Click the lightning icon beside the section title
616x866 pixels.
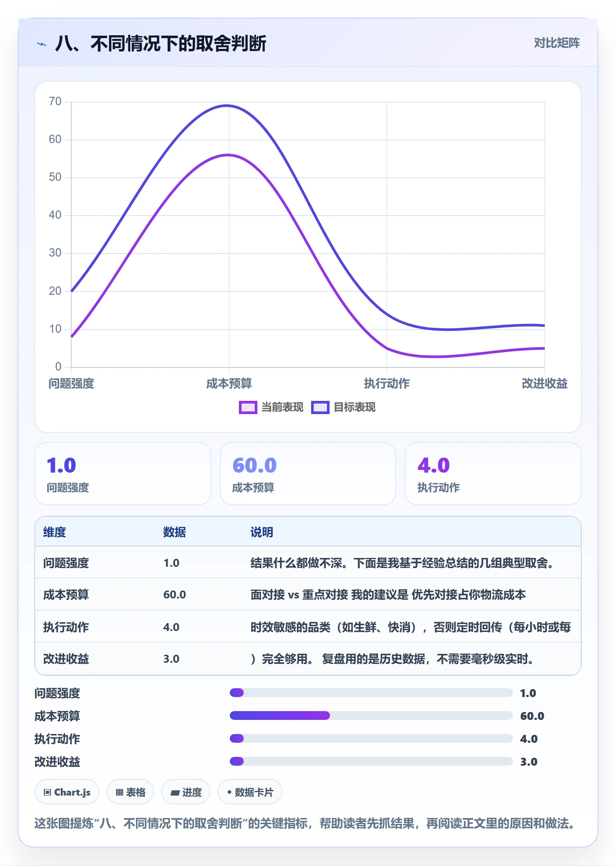(42, 44)
